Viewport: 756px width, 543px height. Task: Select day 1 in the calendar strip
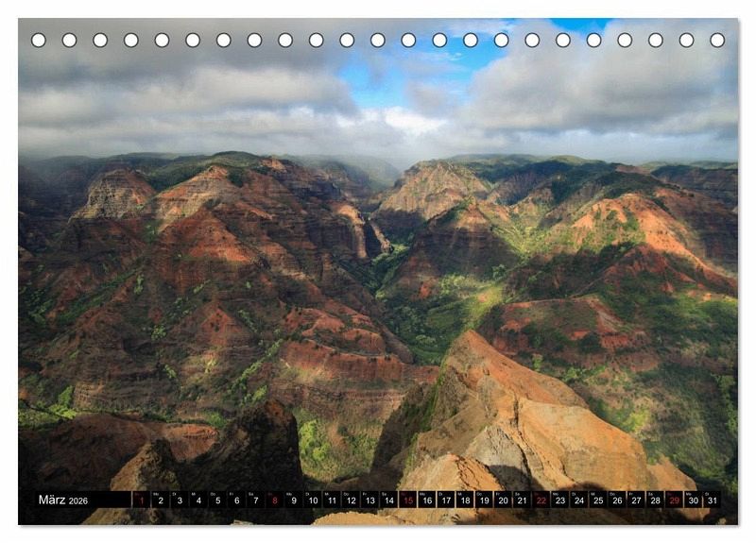tap(141, 500)
